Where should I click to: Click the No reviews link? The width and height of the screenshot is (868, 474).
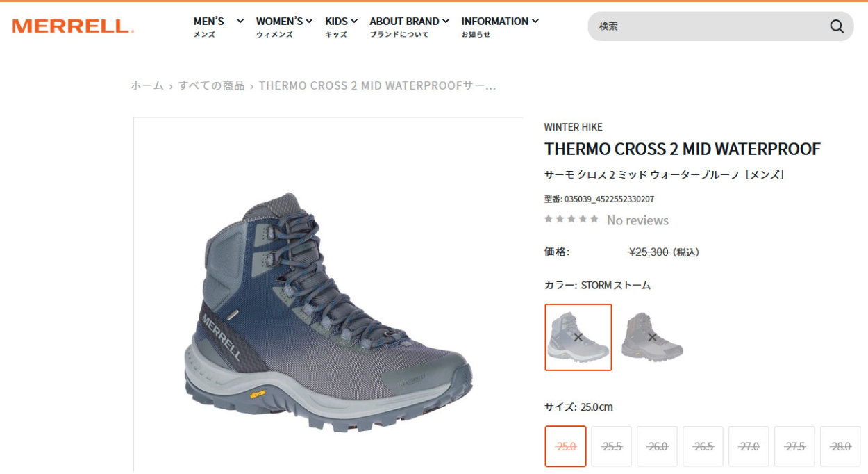tap(637, 220)
